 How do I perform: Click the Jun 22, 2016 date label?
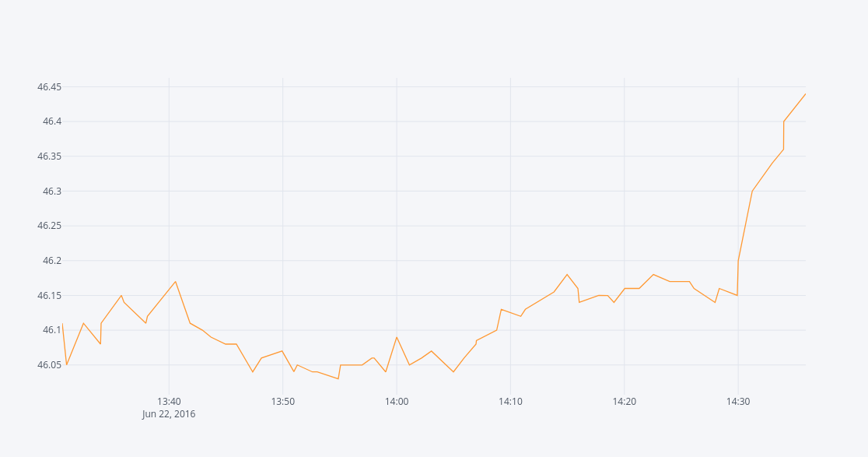click(x=169, y=414)
